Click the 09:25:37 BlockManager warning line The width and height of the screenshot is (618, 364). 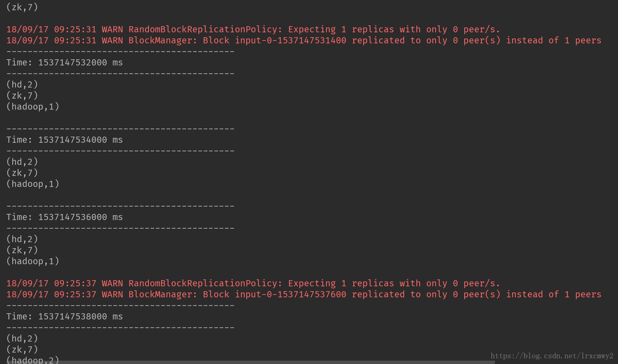303,294
